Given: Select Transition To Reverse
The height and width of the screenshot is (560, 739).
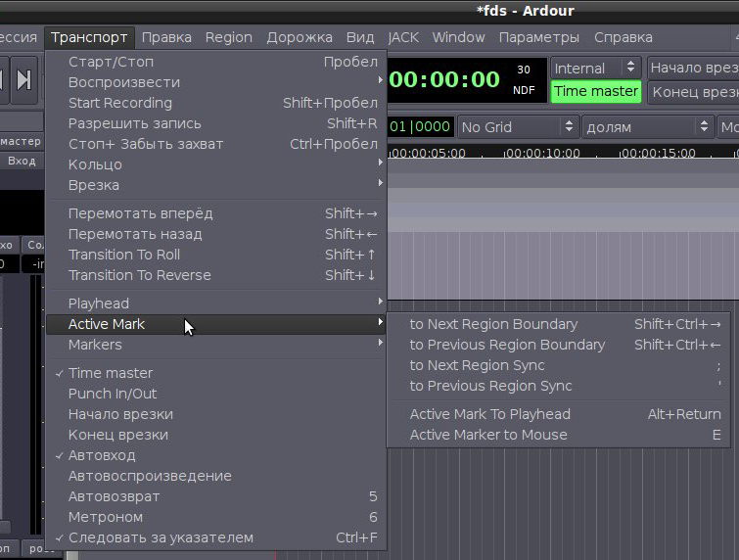Looking at the screenshot, I should point(216,275).
